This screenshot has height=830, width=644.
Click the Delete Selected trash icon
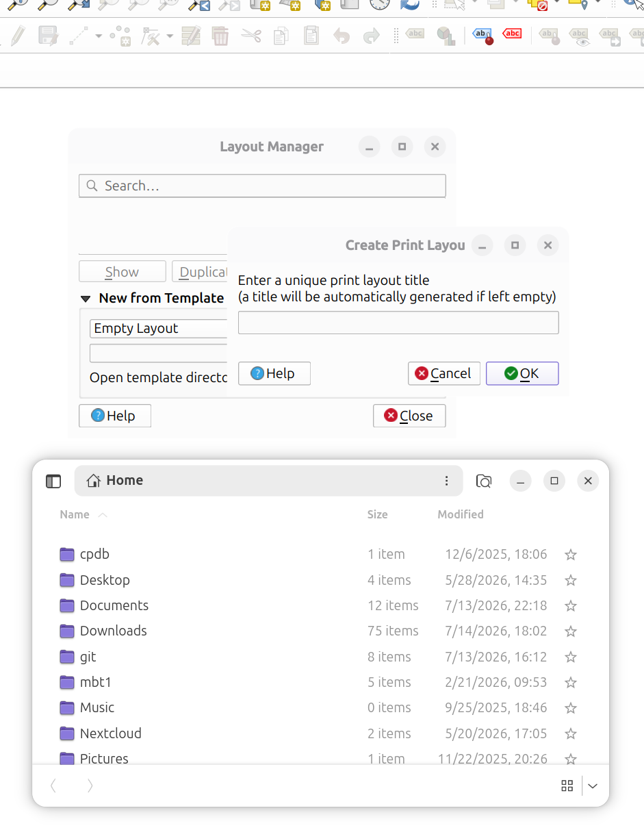[220, 35]
